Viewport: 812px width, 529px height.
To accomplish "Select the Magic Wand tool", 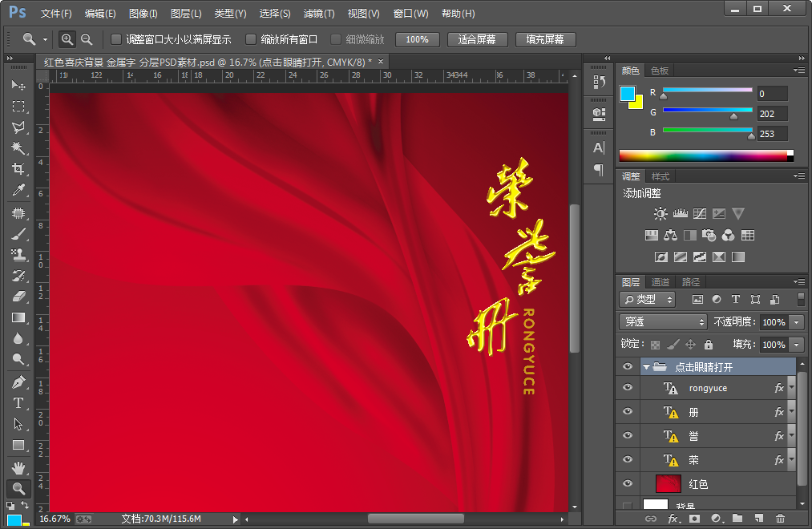I will (x=18, y=148).
